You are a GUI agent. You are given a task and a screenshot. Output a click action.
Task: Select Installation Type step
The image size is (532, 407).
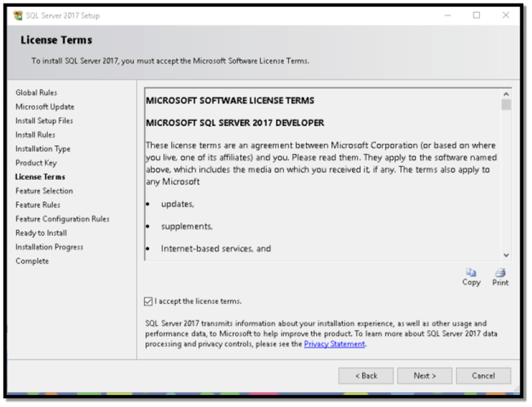point(43,149)
